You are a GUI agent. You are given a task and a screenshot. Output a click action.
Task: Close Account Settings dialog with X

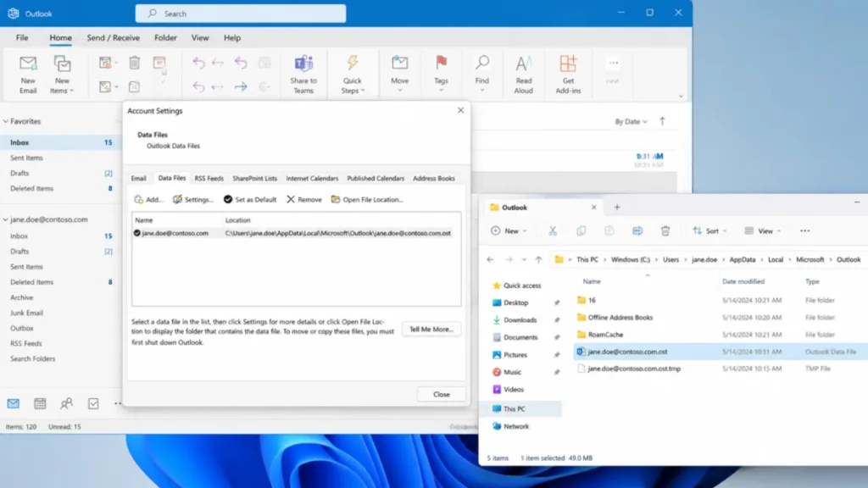pos(460,110)
